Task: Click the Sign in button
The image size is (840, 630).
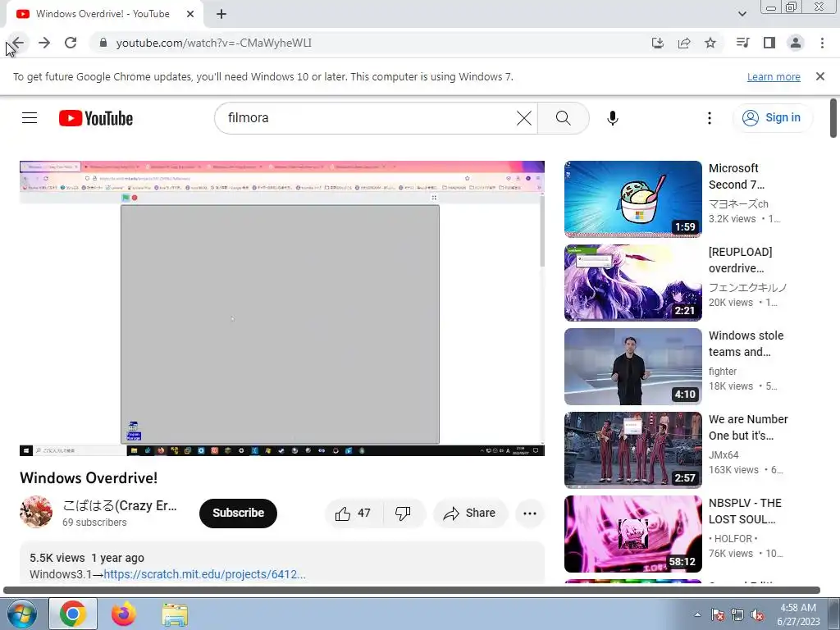Action: [x=772, y=118]
